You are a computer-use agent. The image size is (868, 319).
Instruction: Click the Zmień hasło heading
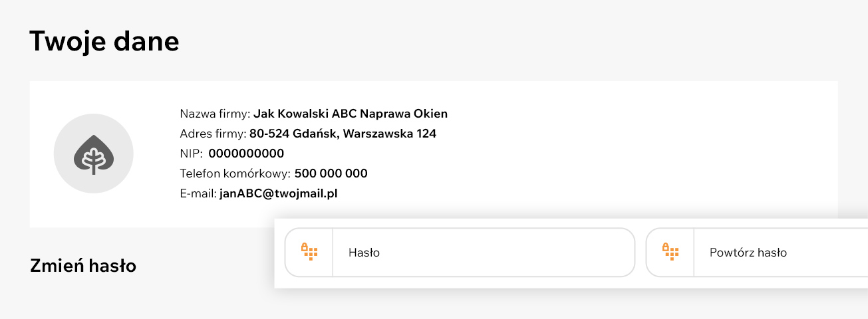(x=83, y=266)
